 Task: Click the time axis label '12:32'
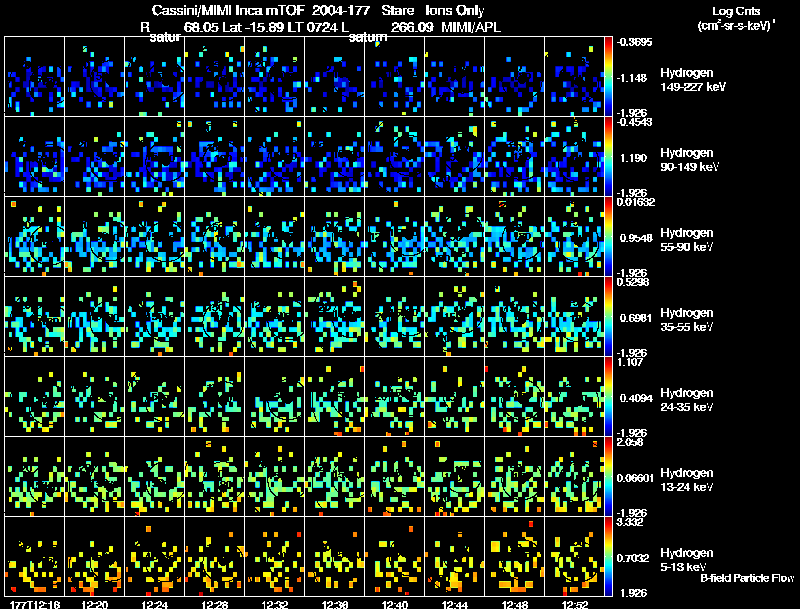click(x=274, y=604)
